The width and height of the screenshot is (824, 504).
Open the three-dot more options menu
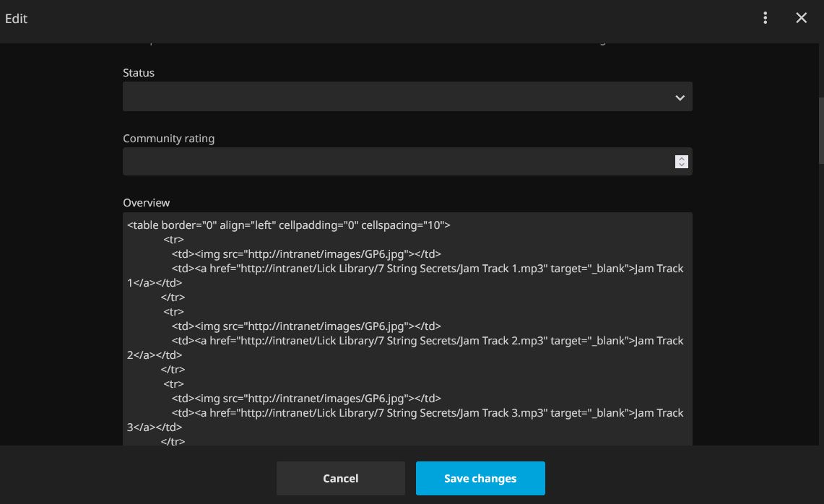tap(765, 18)
